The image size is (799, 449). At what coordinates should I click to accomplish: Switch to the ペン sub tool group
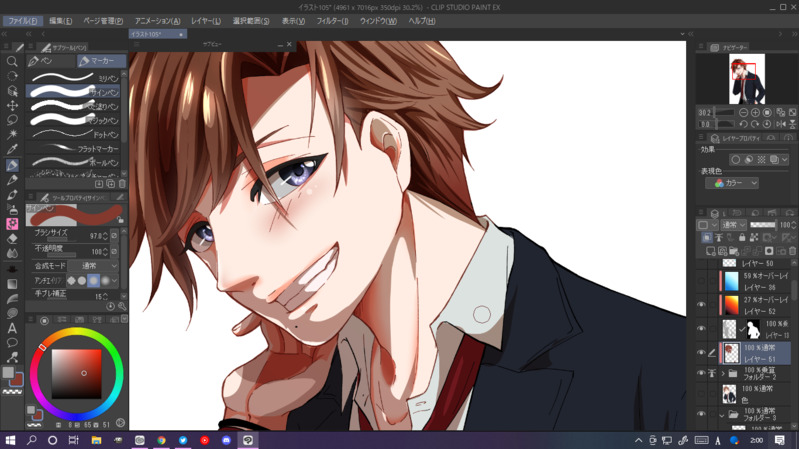[50, 61]
